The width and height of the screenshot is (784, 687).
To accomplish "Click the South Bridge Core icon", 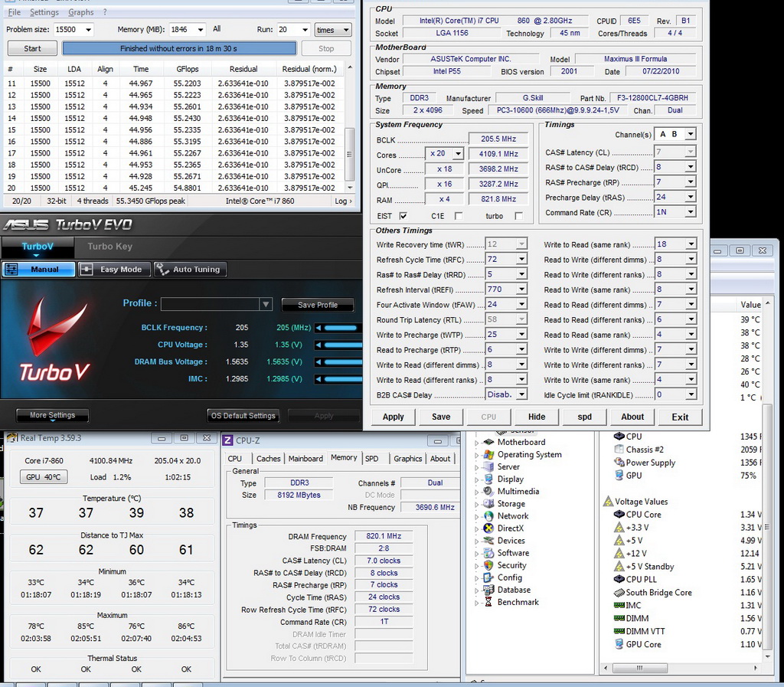I will (x=619, y=592).
